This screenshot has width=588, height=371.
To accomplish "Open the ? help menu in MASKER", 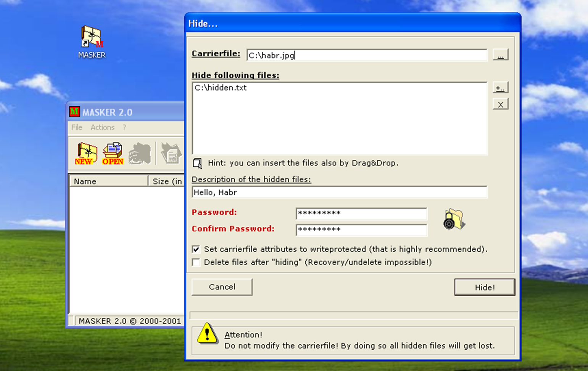I will point(124,127).
